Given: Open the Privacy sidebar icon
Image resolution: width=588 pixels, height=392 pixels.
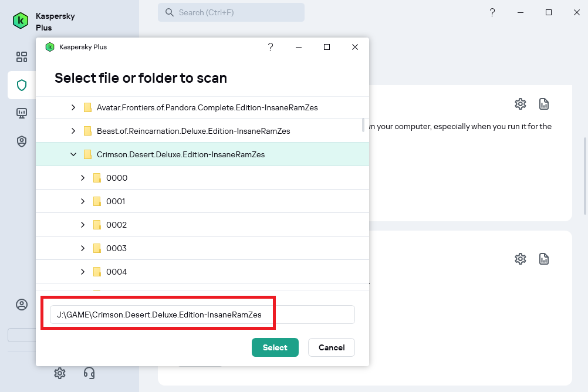Looking at the screenshot, I should [22, 141].
